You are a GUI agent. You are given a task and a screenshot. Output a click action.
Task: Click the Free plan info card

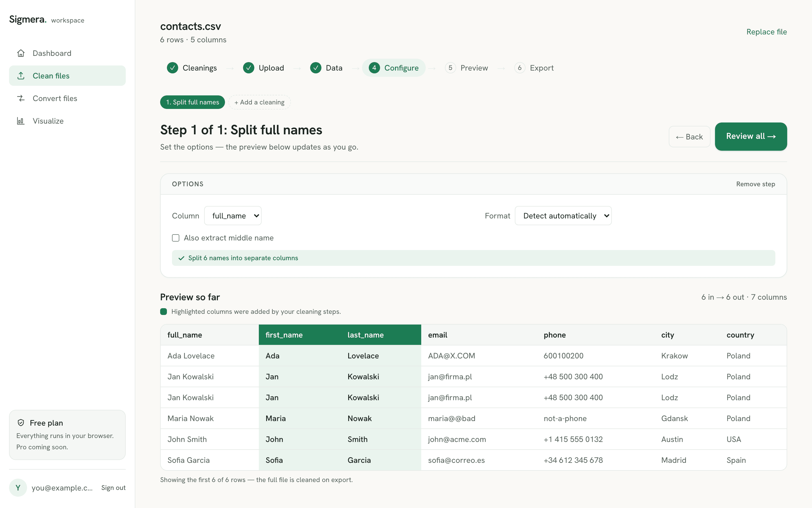point(67,435)
